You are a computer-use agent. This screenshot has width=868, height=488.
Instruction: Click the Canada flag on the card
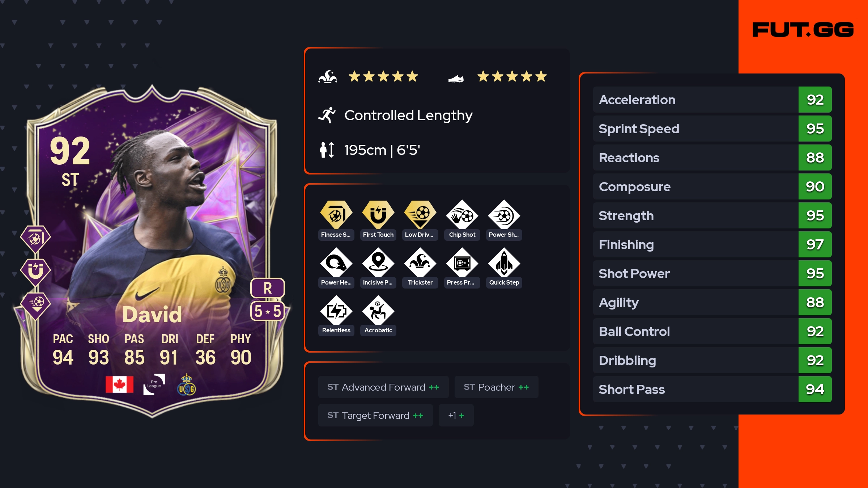coord(119,384)
